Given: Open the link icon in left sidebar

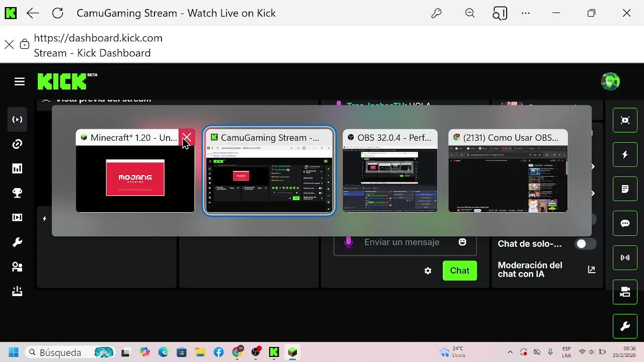Looking at the screenshot, I should click(x=18, y=144).
